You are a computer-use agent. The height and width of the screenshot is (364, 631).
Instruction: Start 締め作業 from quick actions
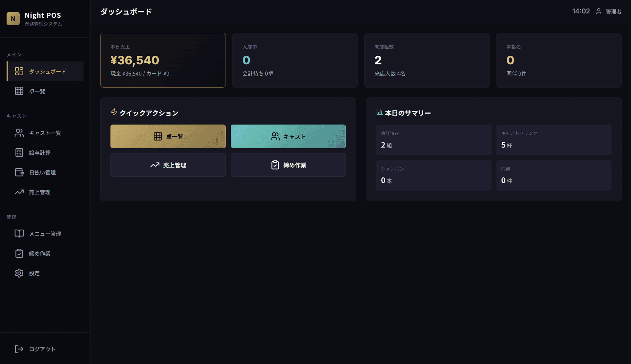click(x=288, y=165)
